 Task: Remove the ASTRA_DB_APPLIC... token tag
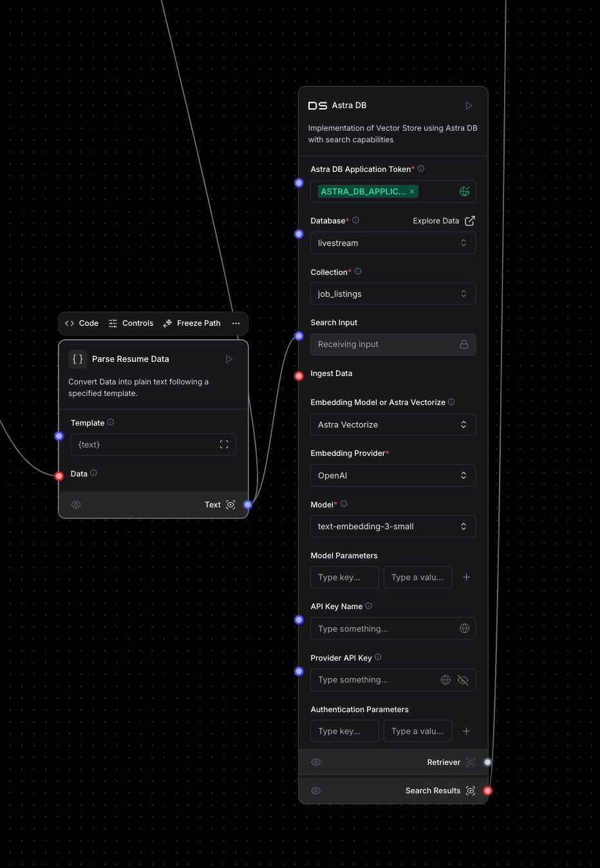point(412,192)
